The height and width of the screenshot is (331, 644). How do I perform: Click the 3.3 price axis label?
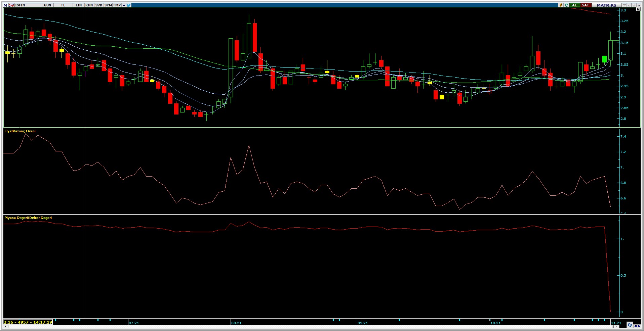[x=623, y=10]
